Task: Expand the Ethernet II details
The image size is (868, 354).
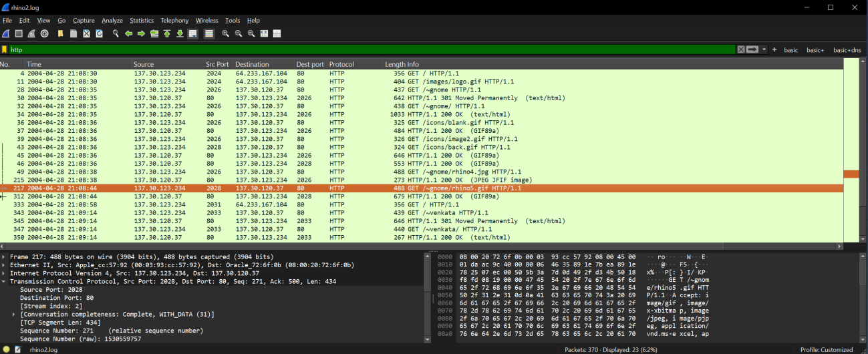Action: [x=5, y=265]
